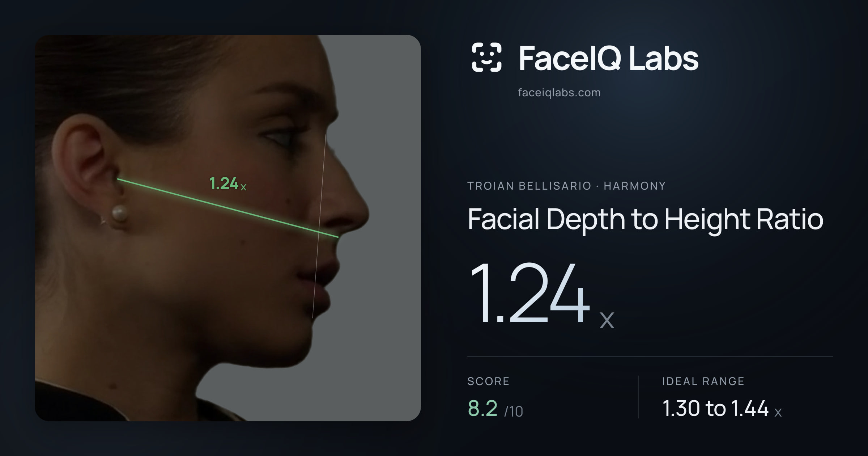The width and height of the screenshot is (868, 456).
Task: Select the 1.30 to 1.44 x range value
Action: click(x=722, y=409)
